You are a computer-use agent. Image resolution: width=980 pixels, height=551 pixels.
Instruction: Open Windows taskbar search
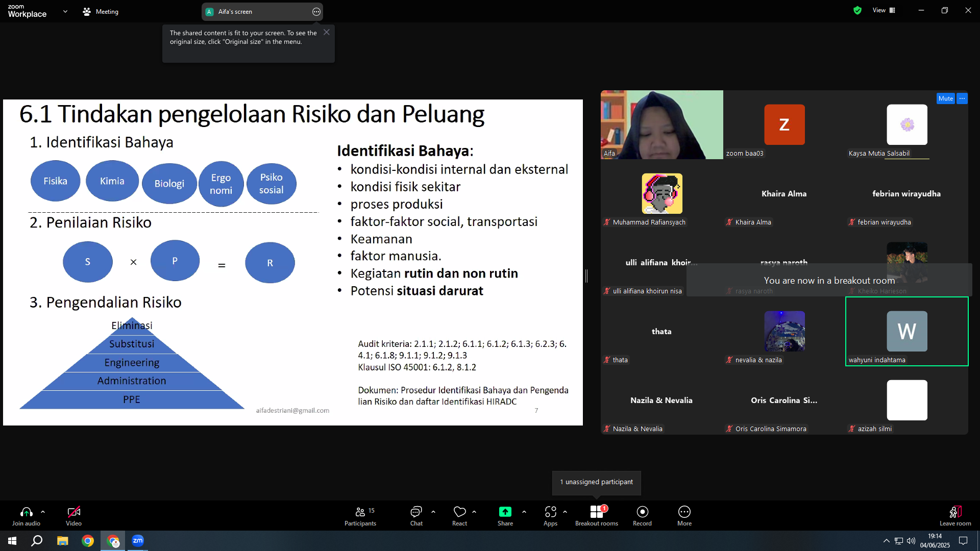tap(37, 541)
